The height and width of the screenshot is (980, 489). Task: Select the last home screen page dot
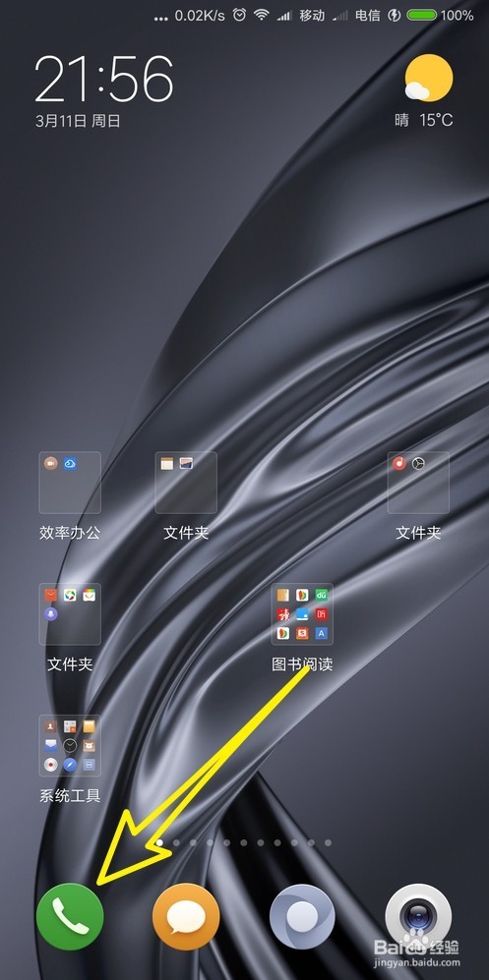coord(328,842)
